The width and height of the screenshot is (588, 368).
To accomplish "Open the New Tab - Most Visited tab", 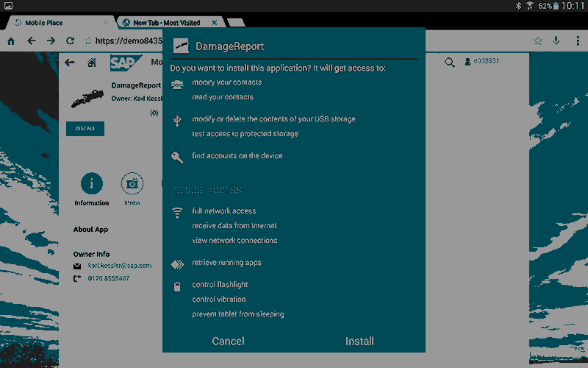I will pos(171,23).
